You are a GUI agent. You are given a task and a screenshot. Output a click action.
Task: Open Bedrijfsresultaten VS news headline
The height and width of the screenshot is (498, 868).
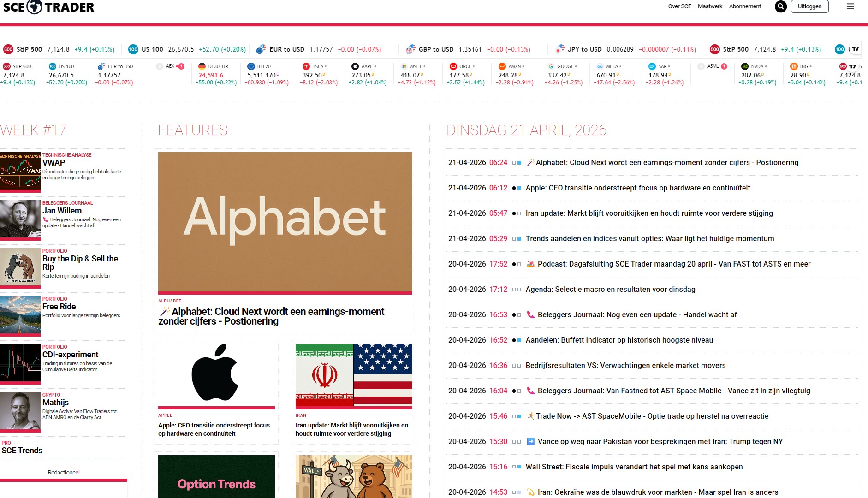[x=626, y=365]
